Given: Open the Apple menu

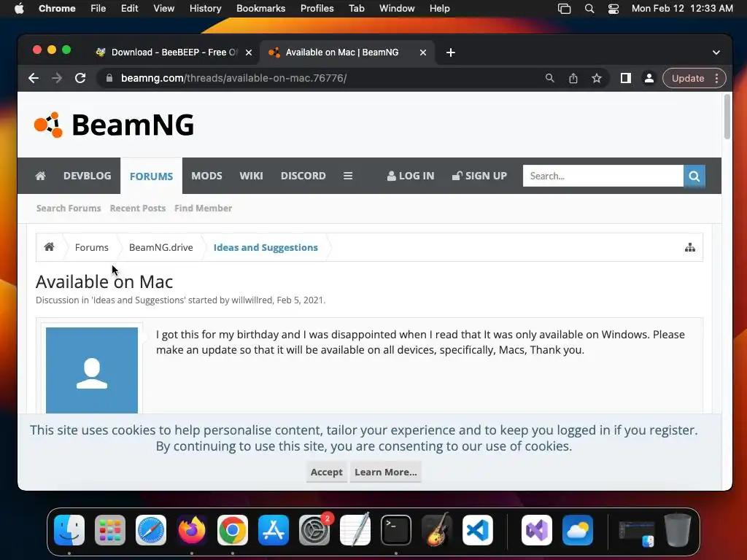Looking at the screenshot, I should [x=19, y=8].
